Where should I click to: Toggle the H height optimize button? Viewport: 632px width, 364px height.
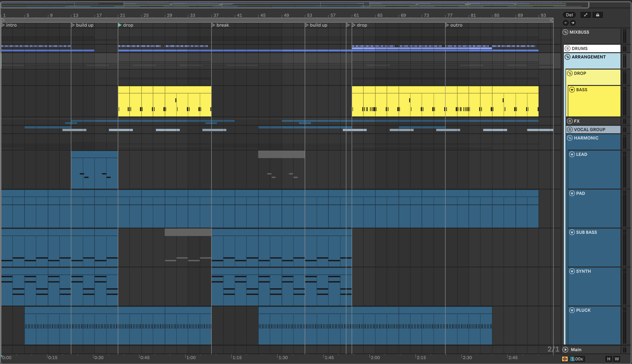[609, 359]
